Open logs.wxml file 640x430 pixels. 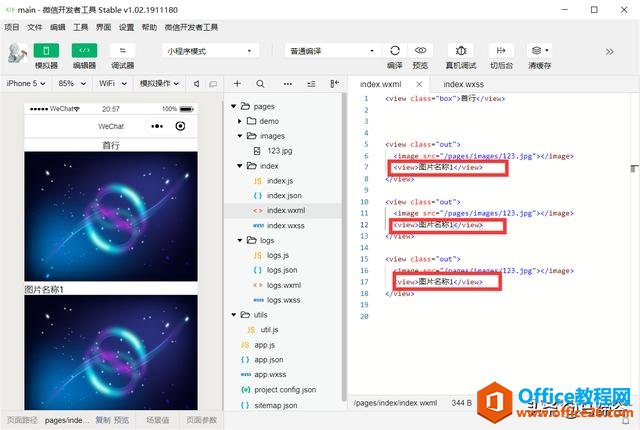point(284,285)
